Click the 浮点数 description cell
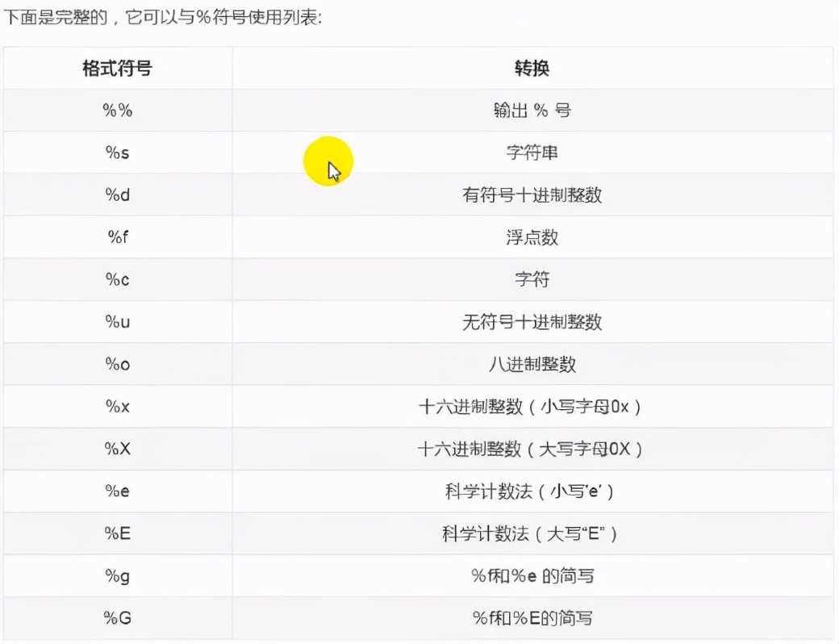The width and height of the screenshot is (839, 644). 532,237
